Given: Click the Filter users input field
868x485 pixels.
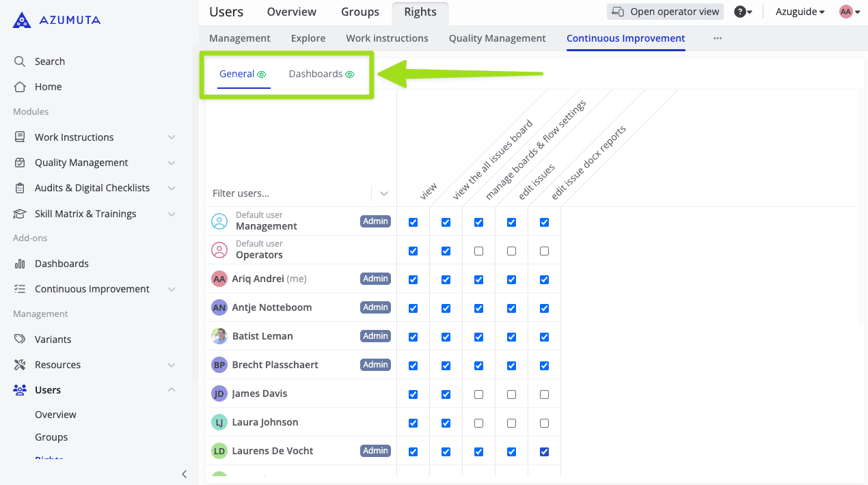Looking at the screenshot, I should point(287,193).
